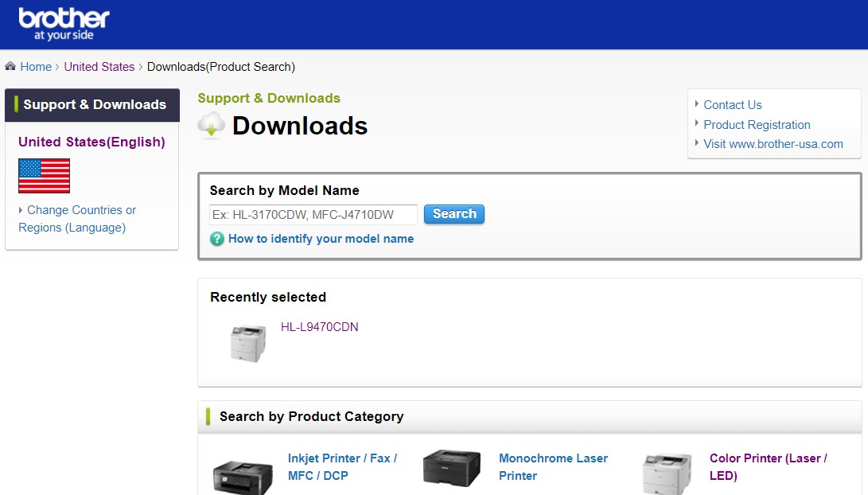
Task: Click the Recently selected heading
Action: (268, 298)
